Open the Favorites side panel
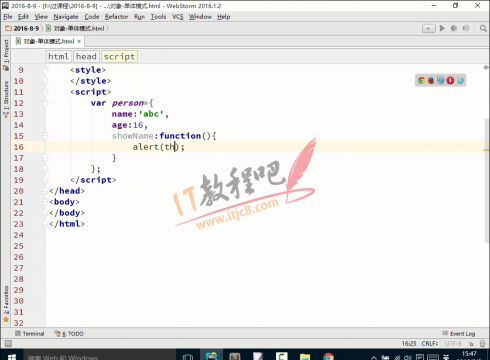 [x=6, y=304]
